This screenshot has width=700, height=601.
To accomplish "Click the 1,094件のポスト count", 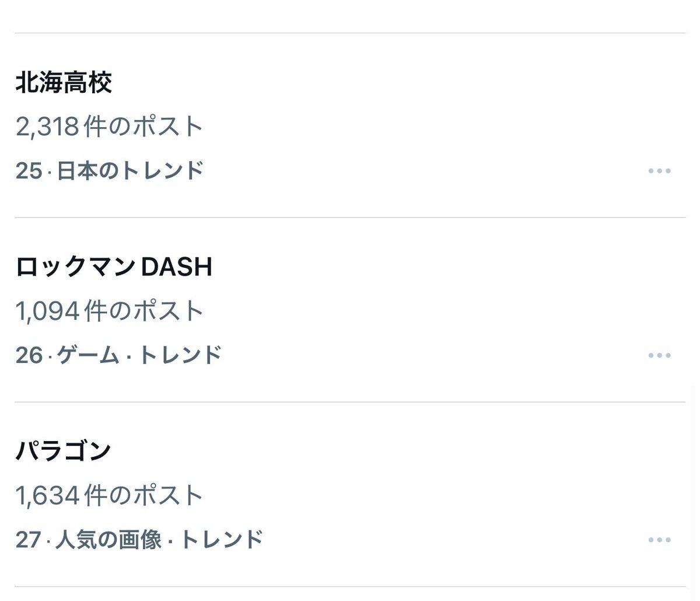I will [109, 311].
